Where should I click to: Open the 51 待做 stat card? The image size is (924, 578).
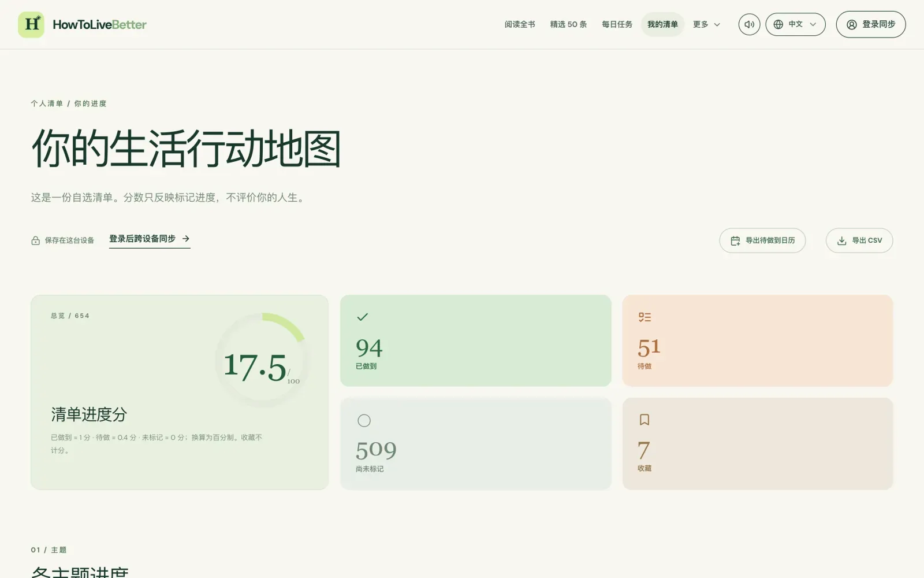pos(758,340)
